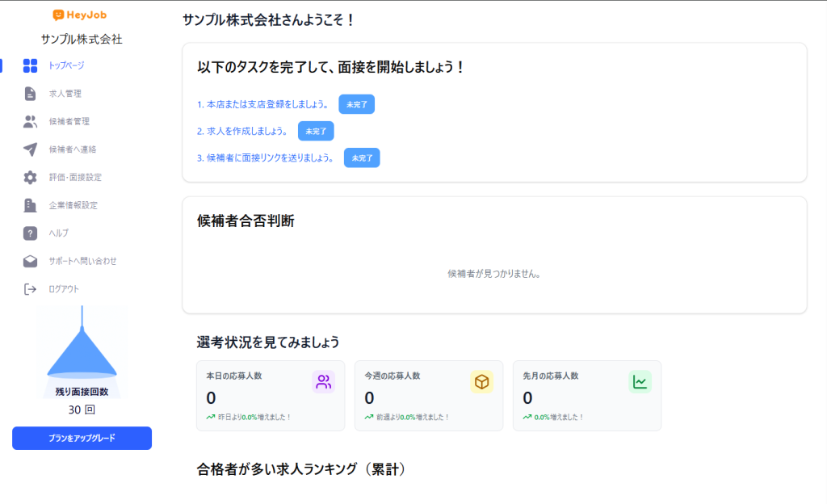The width and height of the screenshot is (827, 504).
Task: Click the 企業情報設定 building icon
Action: tap(30, 205)
